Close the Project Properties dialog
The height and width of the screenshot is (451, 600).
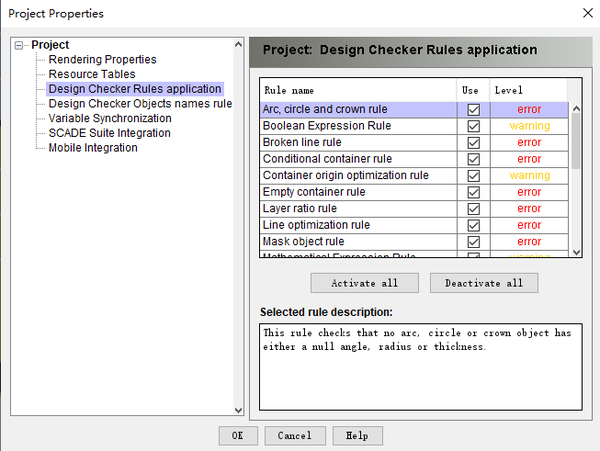[x=585, y=13]
